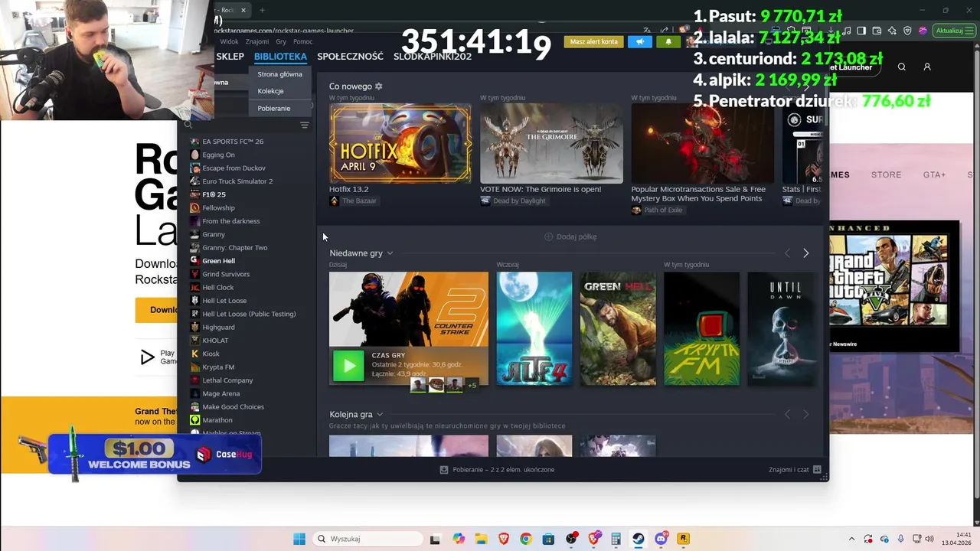Open Discord from the taskbar

[x=661, y=539]
